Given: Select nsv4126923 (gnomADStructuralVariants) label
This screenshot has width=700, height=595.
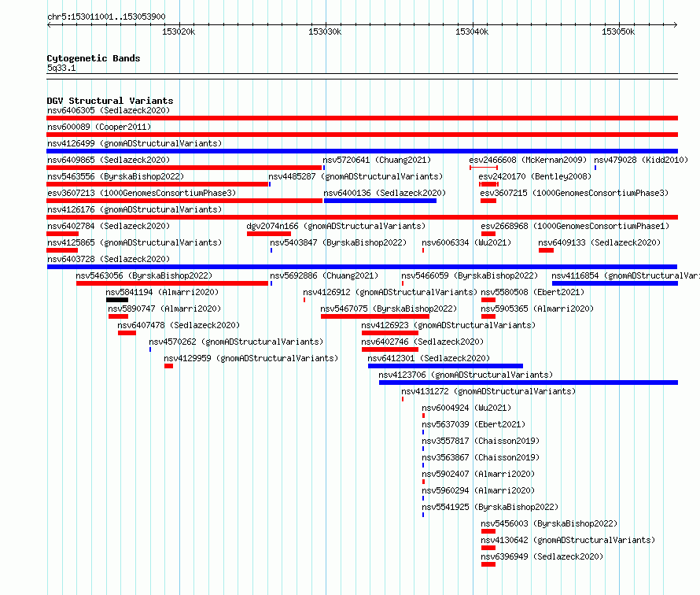Looking at the screenshot, I should 448,325.
